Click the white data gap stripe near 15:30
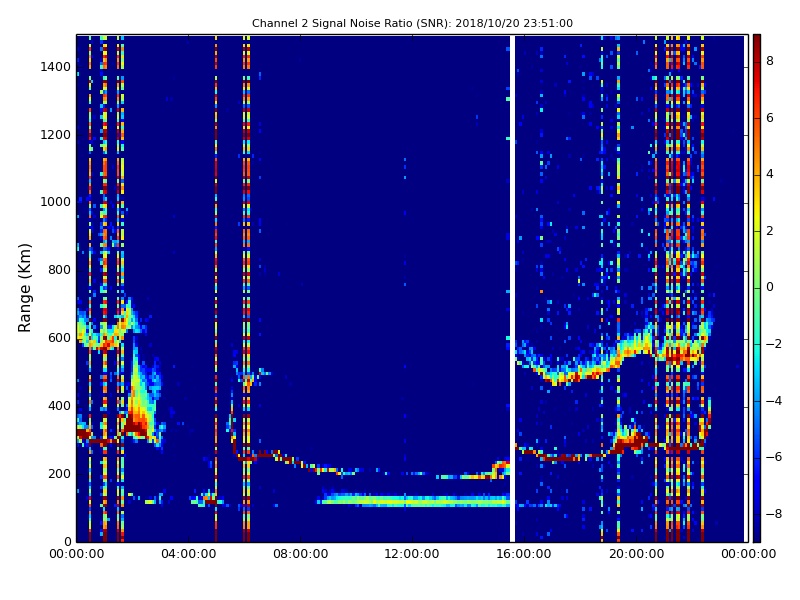 coord(512,288)
